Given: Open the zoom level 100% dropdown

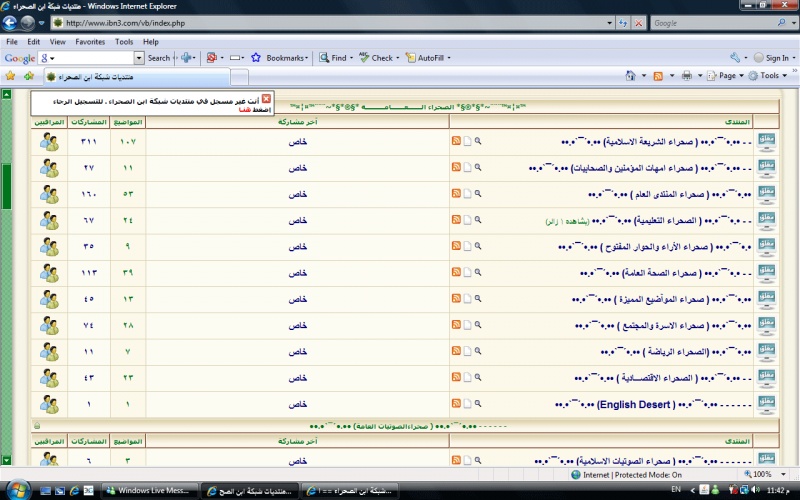Looking at the screenshot, I should tap(765, 475).
